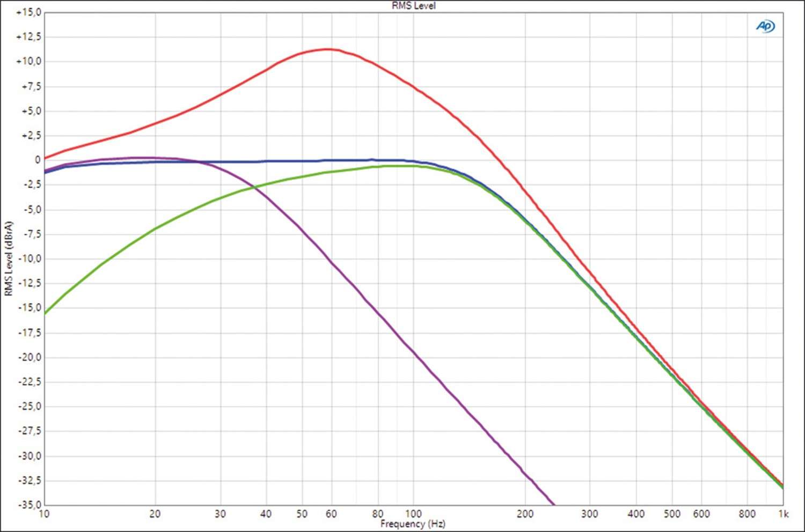Select the RMS Level (dBrA) axis label
Screen dimensions: 805x532
pos(8,258)
